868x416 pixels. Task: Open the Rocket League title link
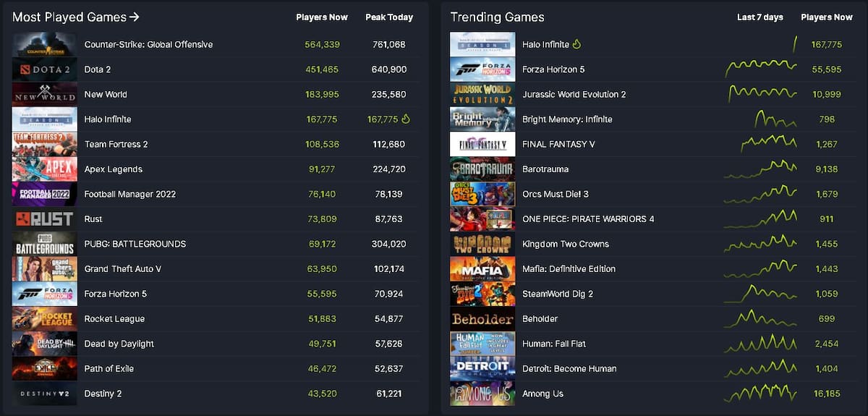(x=114, y=319)
